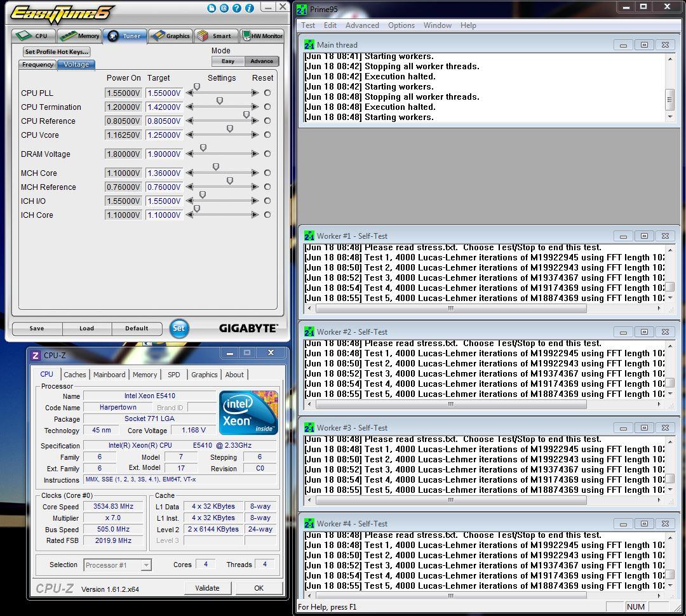686x616 pixels.
Task: Open the Test menu in Prime95
Action: click(308, 25)
